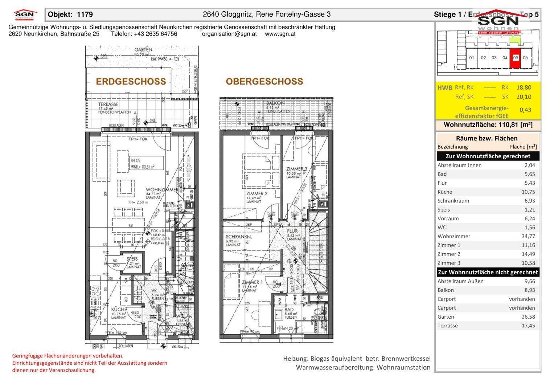Screen dimensions: 554x392
Task: Click the fGEE value 0,43
Action: point(525,110)
